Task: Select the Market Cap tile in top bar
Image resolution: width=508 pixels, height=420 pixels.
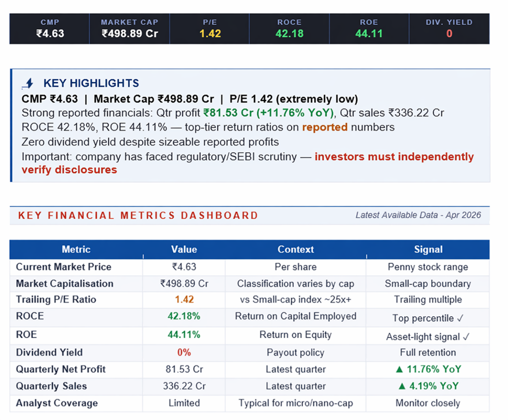Action: coord(129,28)
